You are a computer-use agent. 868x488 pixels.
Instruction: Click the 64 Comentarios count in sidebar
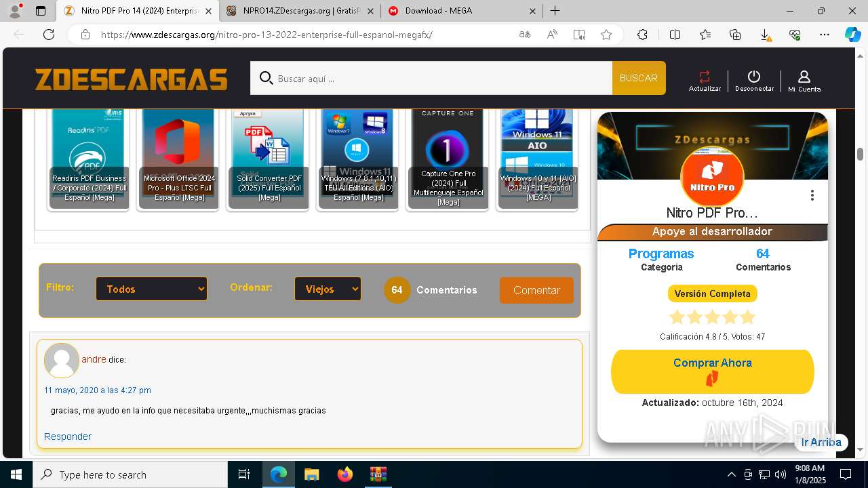(763, 259)
